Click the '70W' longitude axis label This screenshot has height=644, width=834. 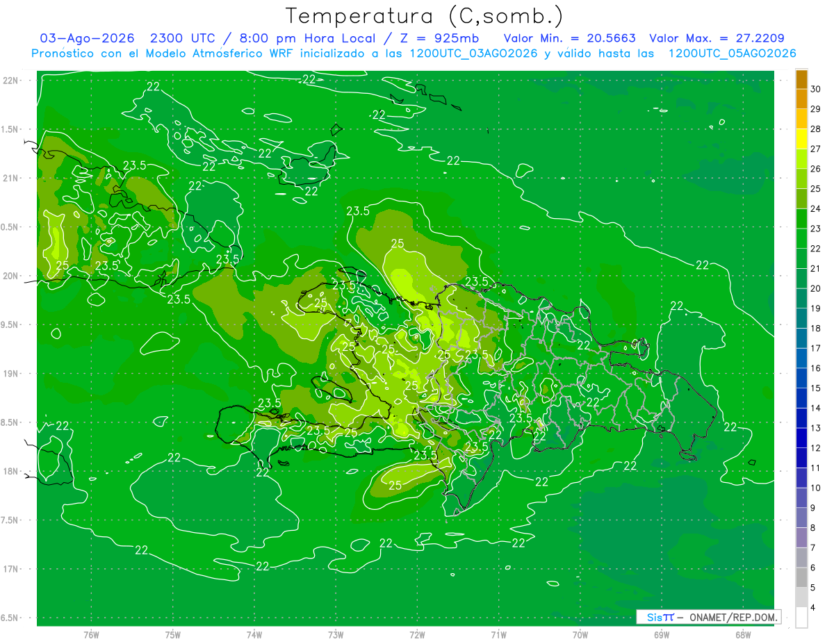pyautogui.click(x=580, y=634)
